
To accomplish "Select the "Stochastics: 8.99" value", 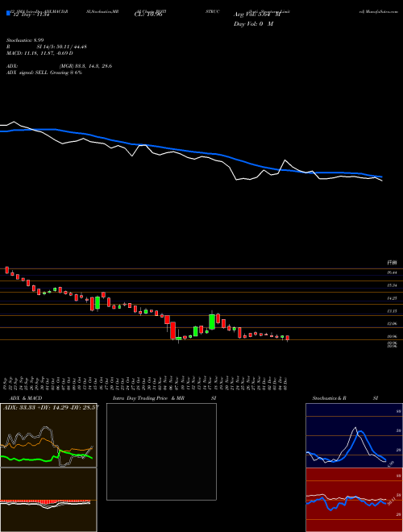I will (27, 40).
